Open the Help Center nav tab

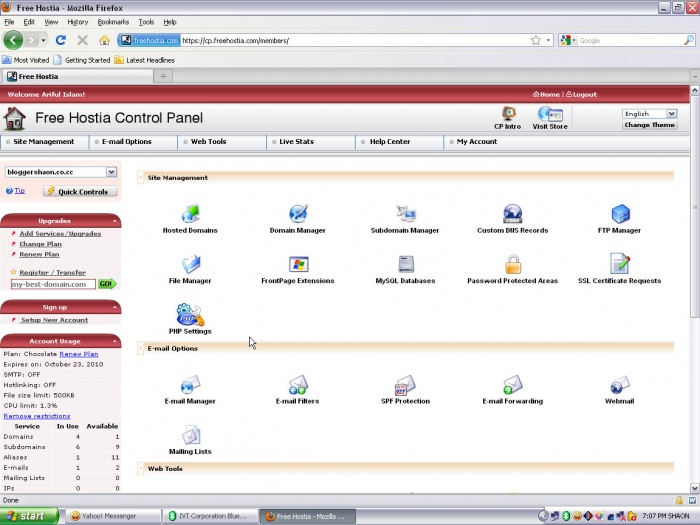click(x=390, y=142)
